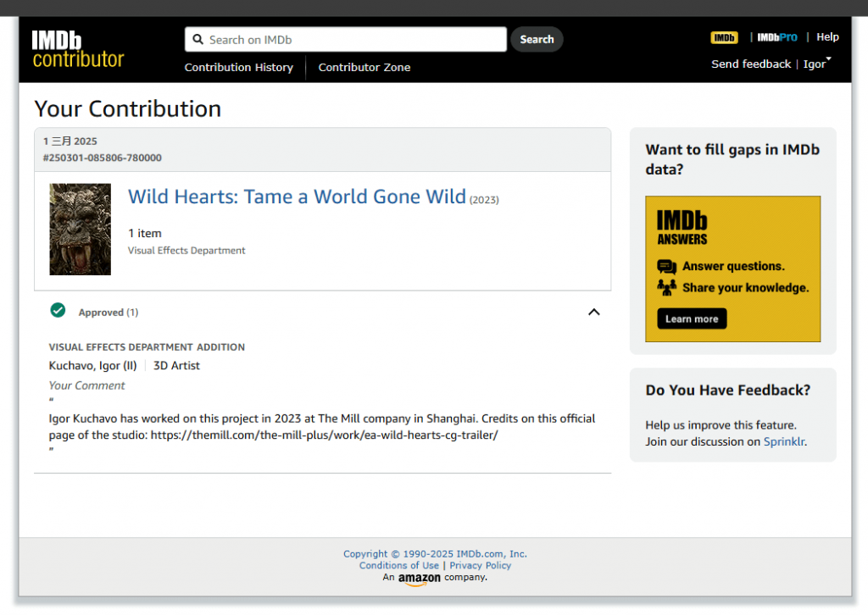The image size is (868, 615).
Task: Open Wild Hearts: Tame a World Gone Wild title link
Action: (x=297, y=197)
